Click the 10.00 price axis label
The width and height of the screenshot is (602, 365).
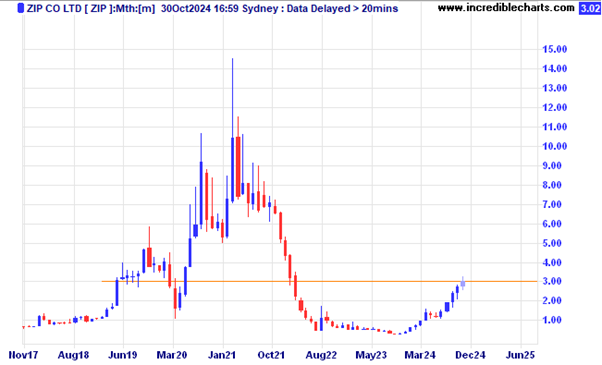554,146
